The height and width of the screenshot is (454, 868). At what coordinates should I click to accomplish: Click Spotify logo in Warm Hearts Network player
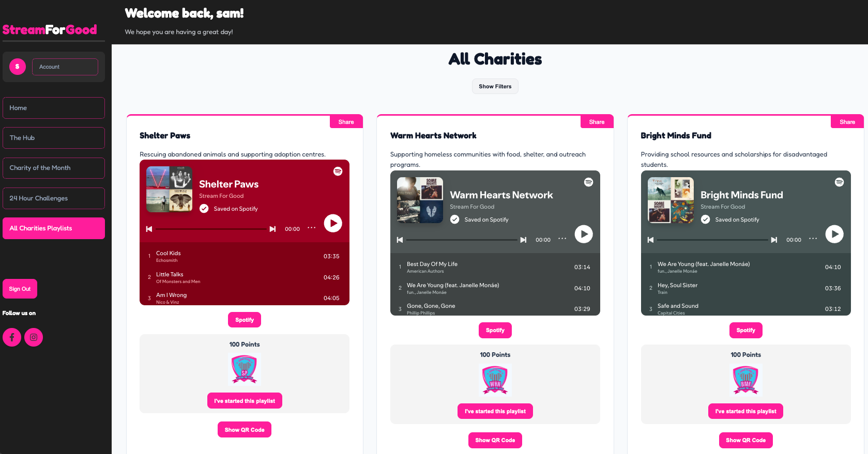click(588, 182)
